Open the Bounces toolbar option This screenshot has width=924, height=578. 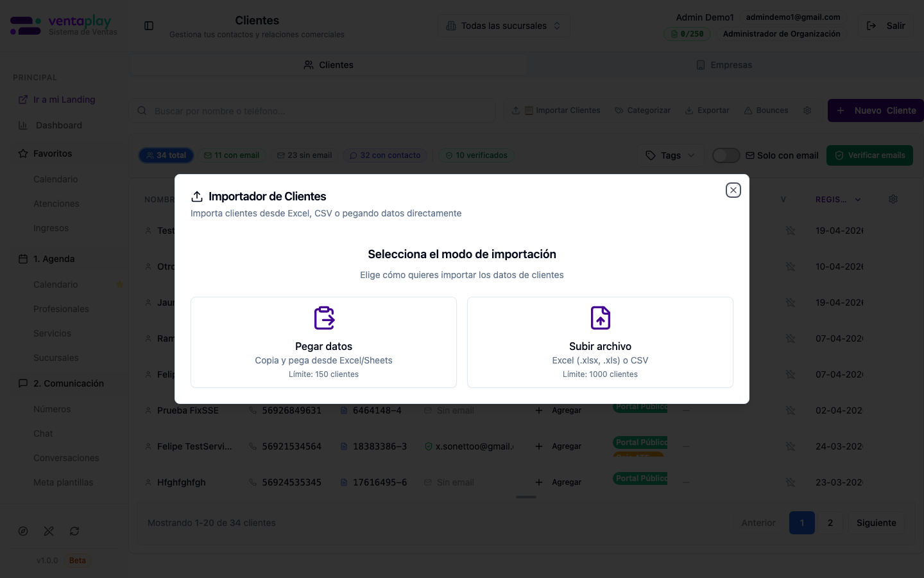[766, 110]
